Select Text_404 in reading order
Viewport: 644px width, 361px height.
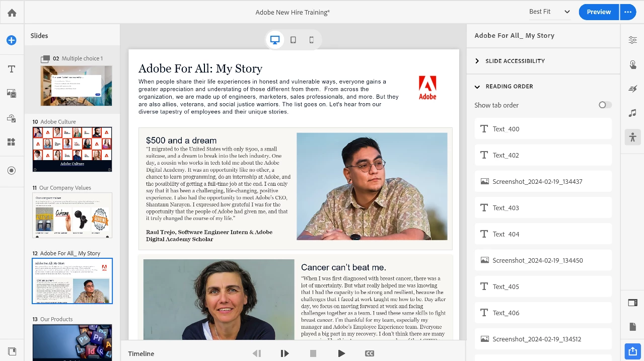(543, 234)
